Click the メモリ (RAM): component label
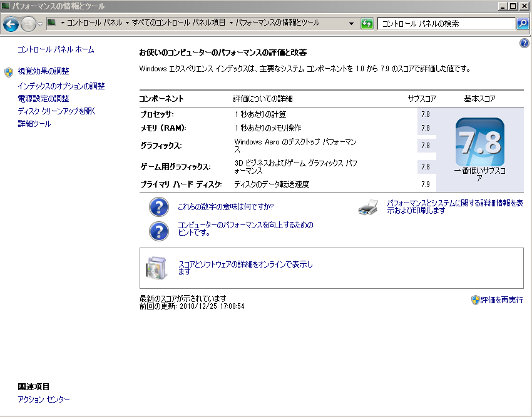532x417 pixels. pos(163,128)
